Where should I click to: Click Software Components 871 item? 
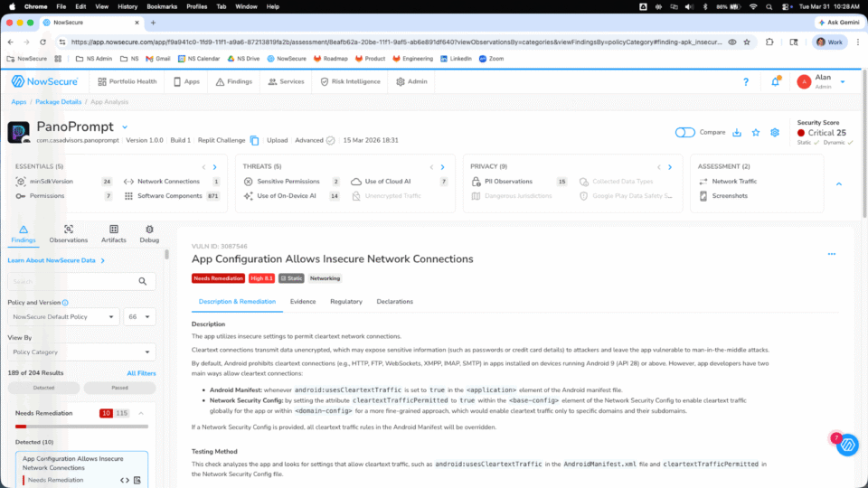[172, 196]
